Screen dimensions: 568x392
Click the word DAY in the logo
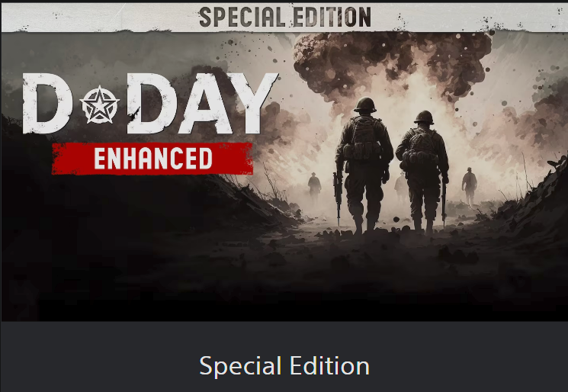click(x=202, y=103)
